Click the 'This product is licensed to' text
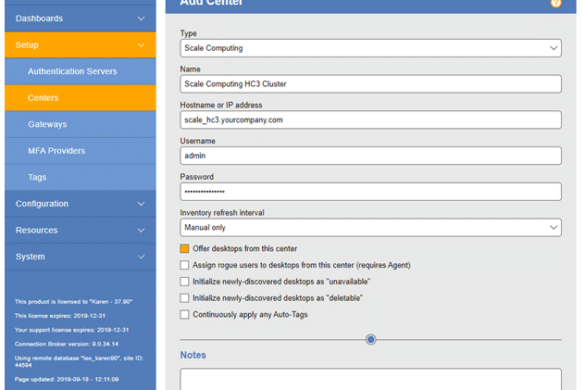The width and height of the screenshot is (585, 390). 73,302
